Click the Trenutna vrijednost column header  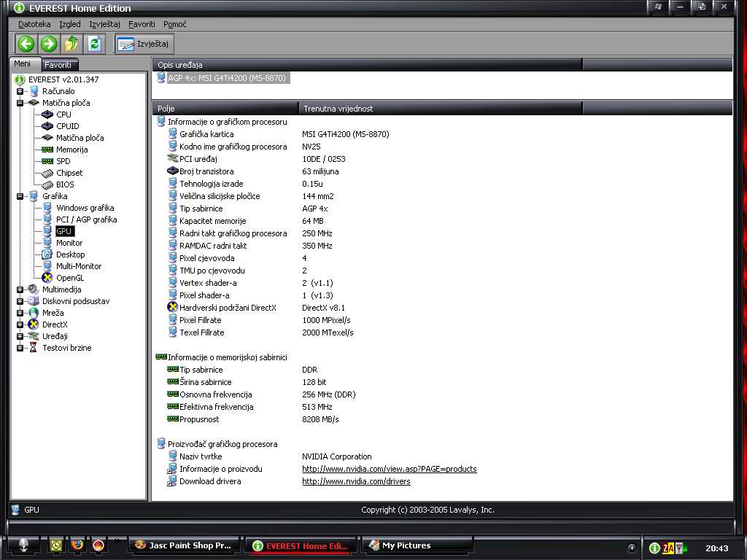point(441,109)
